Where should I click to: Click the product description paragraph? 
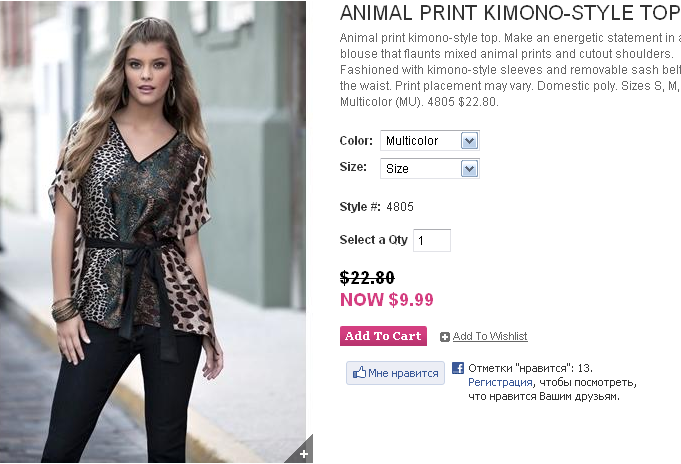(x=510, y=69)
